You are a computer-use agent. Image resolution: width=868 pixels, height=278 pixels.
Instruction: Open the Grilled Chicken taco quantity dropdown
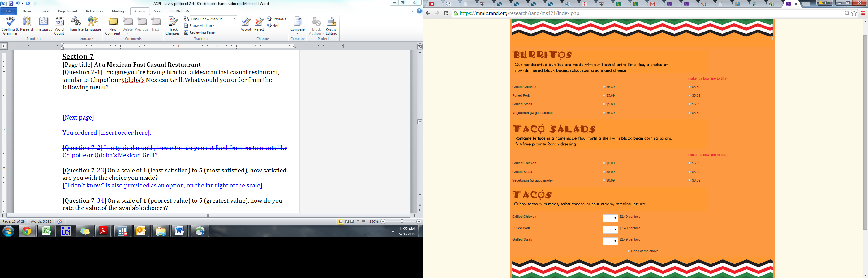tap(610, 218)
